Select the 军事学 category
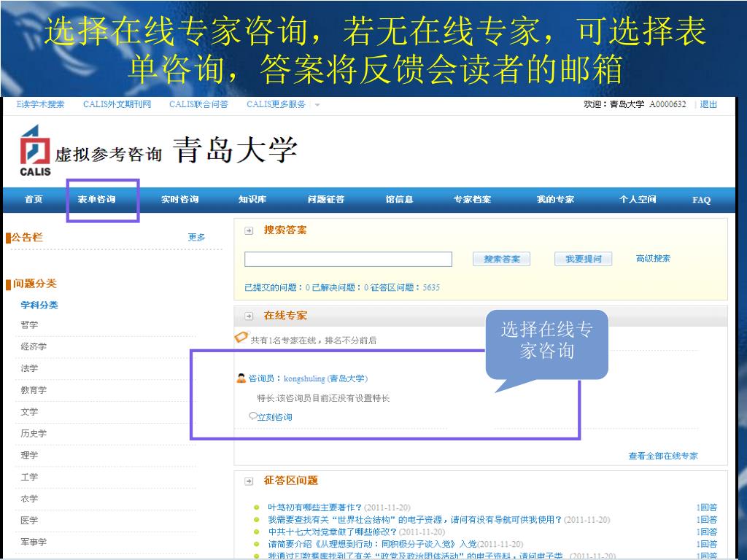The width and height of the screenshot is (747, 560). pos(34,542)
